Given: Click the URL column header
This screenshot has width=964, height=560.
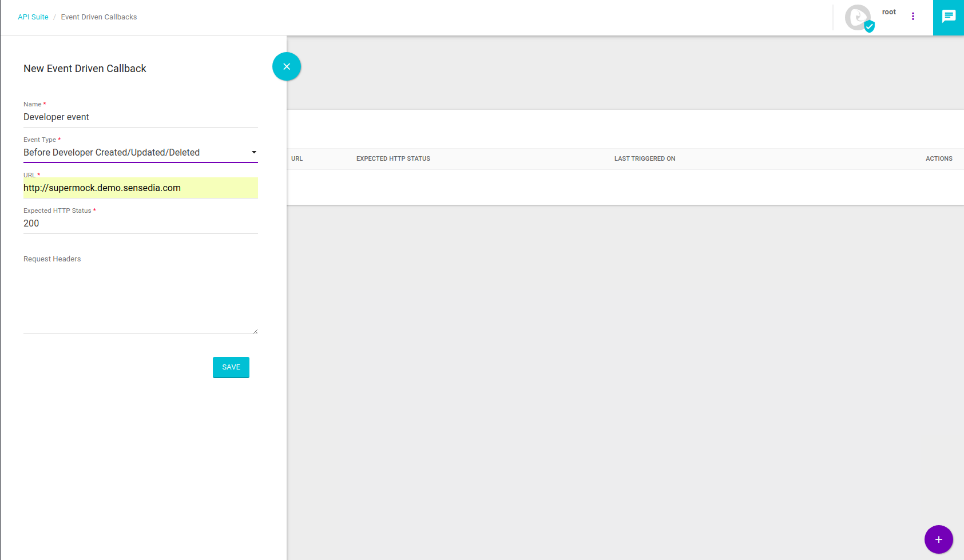Looking at the screenshot, I should click(x=297, y=158).
